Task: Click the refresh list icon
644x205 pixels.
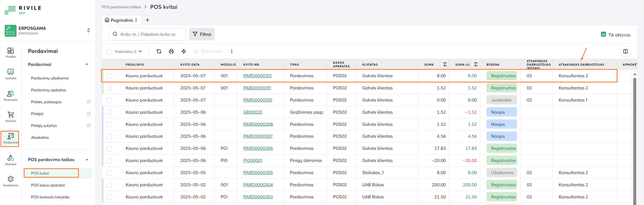Action: [x=159, y=51]
